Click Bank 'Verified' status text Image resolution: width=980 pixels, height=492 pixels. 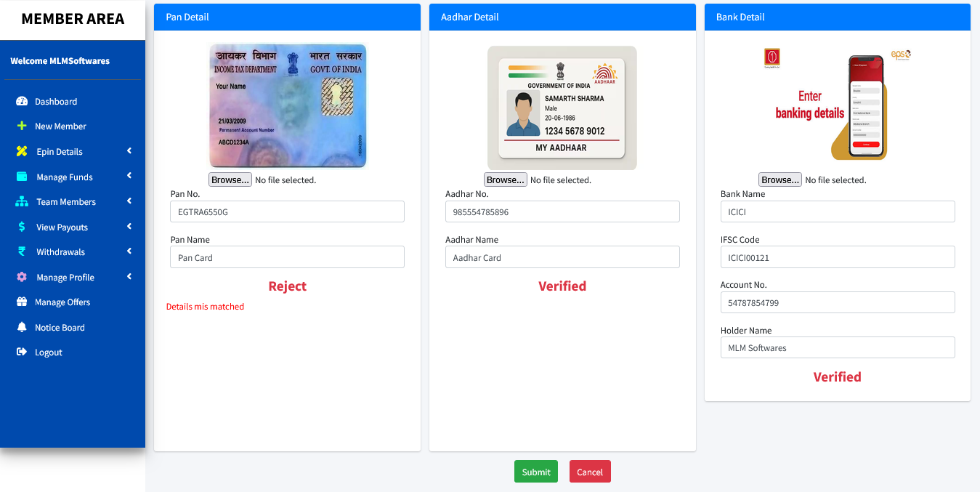pyautogui.click(x=838, y=377)
